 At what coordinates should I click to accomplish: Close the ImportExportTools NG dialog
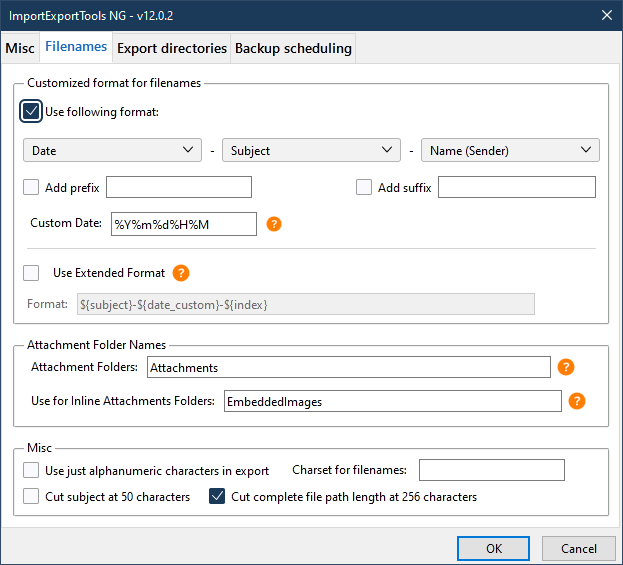606,14
